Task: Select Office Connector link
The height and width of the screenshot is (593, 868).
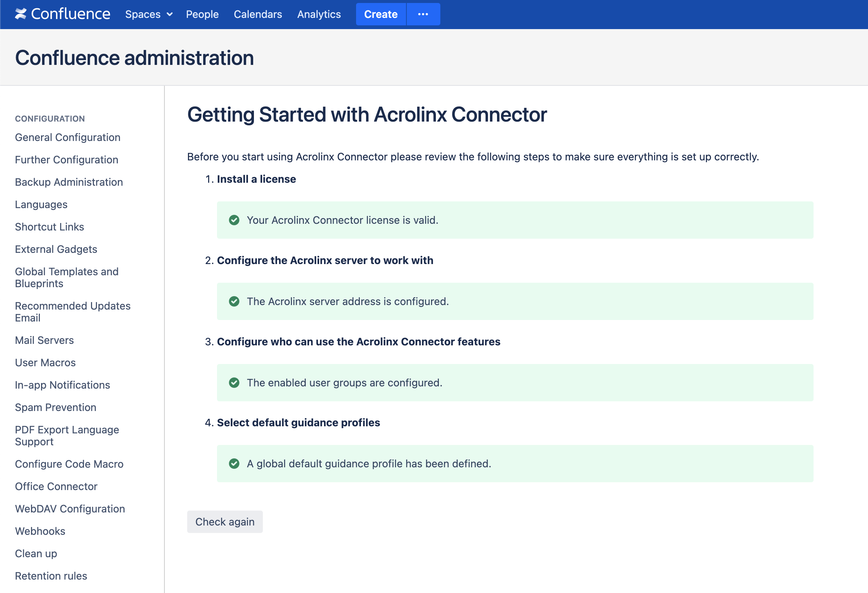Action: click(x=56, y=486)
